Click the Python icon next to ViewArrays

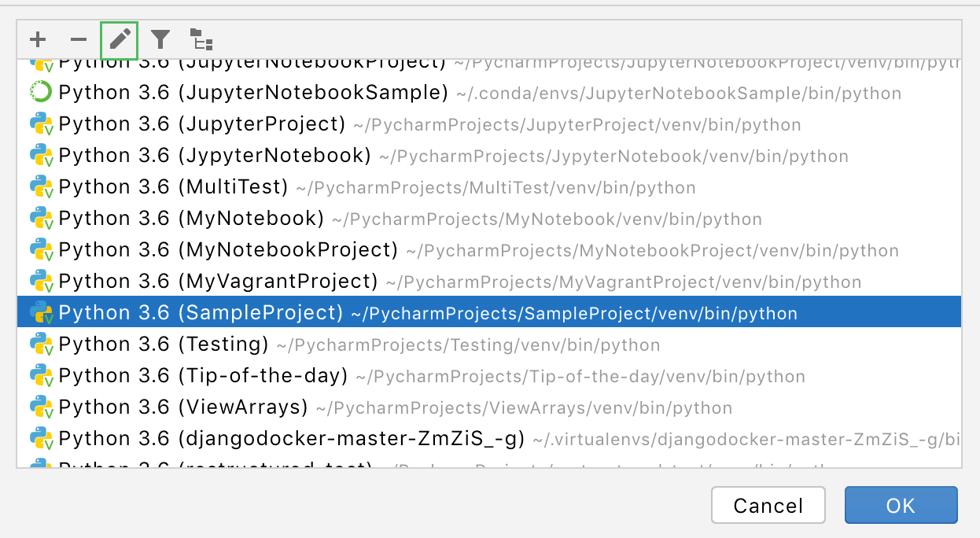41,407
